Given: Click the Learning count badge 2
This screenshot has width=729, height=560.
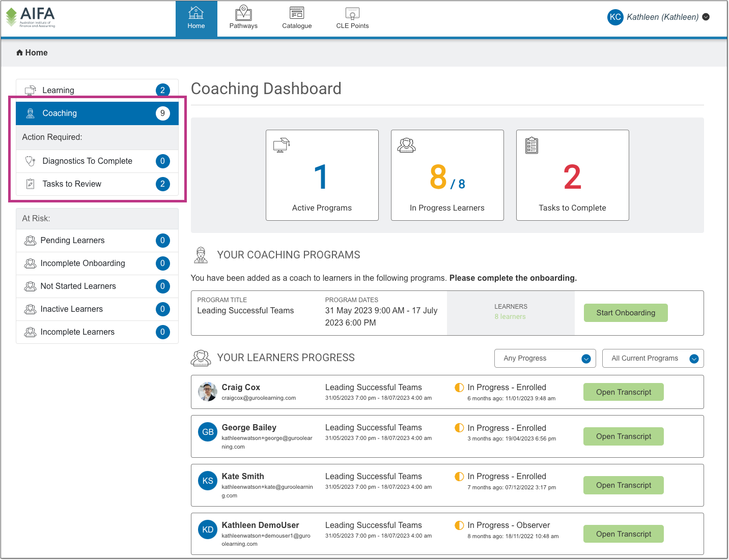Looking at the screenshot, I should 162,90.
